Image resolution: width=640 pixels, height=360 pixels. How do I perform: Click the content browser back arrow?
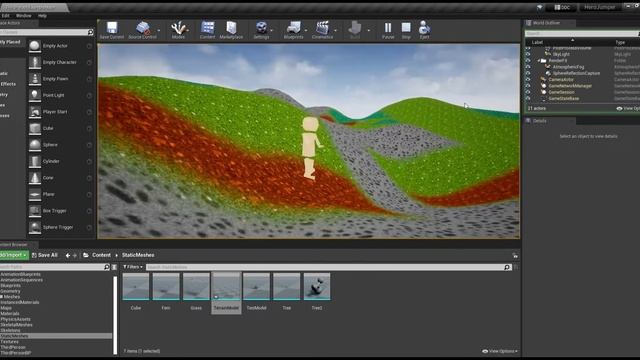[68, 256]
